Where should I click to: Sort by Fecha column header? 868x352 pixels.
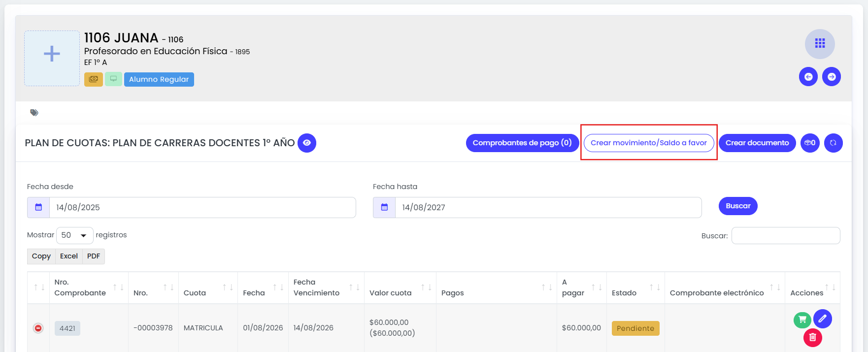click(263, 288)
